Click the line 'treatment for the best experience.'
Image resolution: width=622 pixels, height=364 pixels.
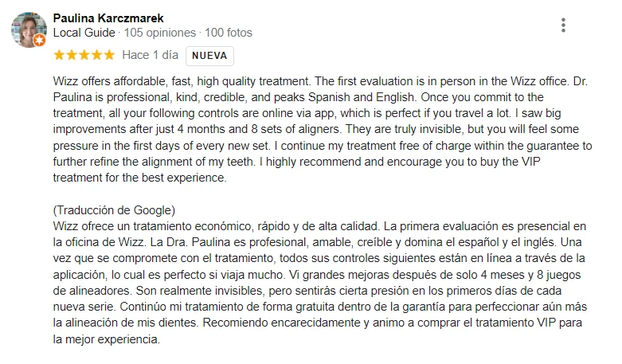coord(139,178)
